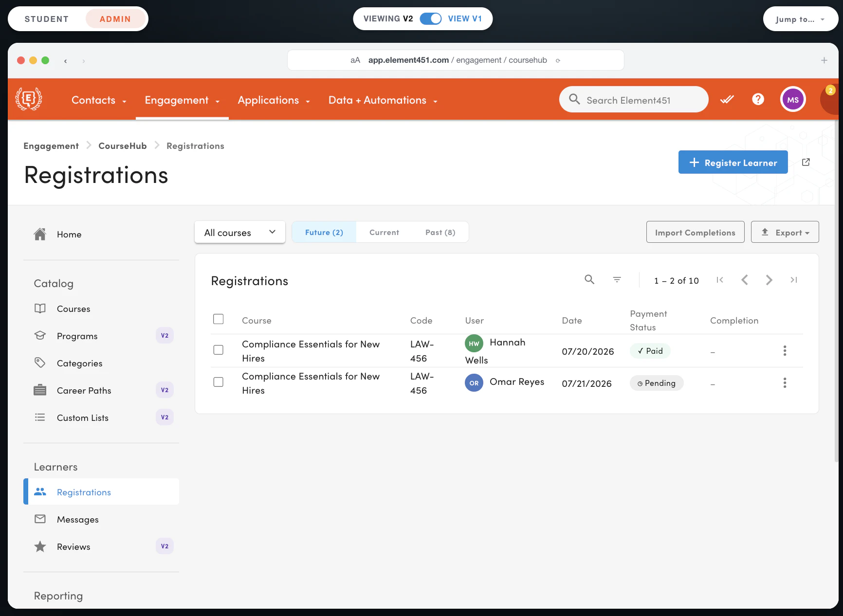The width and height of the screenshot is (843, 616).
Task: Click the Programs graduation cap icon
Action: [40, 336]
